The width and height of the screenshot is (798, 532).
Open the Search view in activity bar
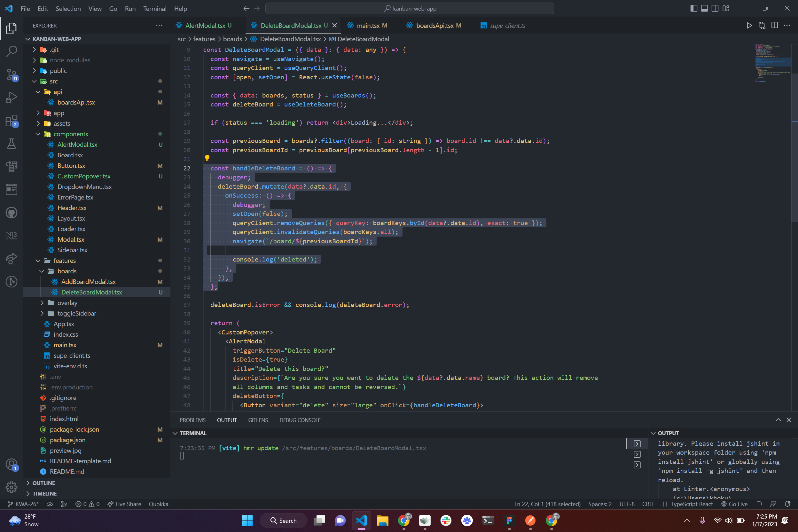[x=11, y=51]
